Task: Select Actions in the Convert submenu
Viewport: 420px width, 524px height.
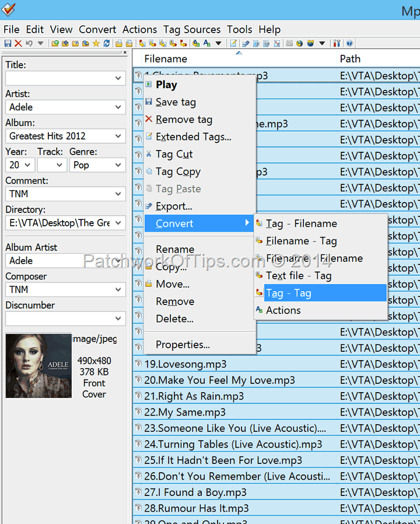Action: (321, 310)
